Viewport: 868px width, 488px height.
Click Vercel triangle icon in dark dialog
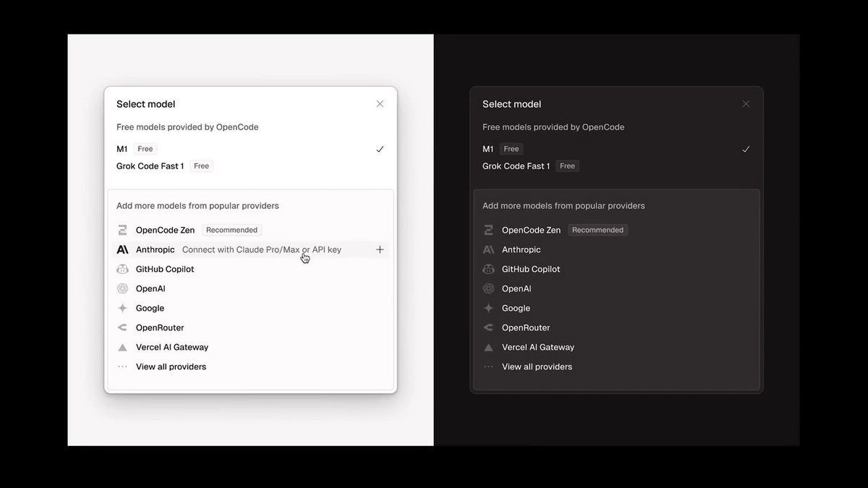(x=488, y=347)
